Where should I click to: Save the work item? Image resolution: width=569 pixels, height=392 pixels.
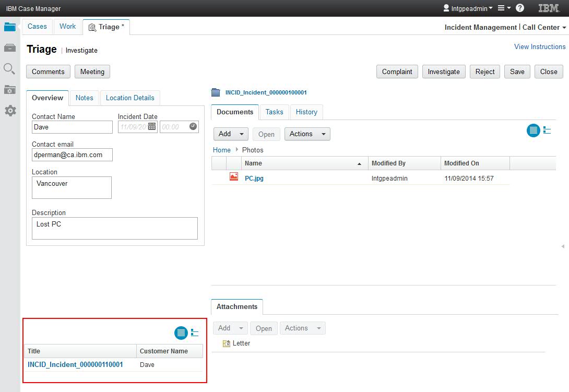click(517, 72)
